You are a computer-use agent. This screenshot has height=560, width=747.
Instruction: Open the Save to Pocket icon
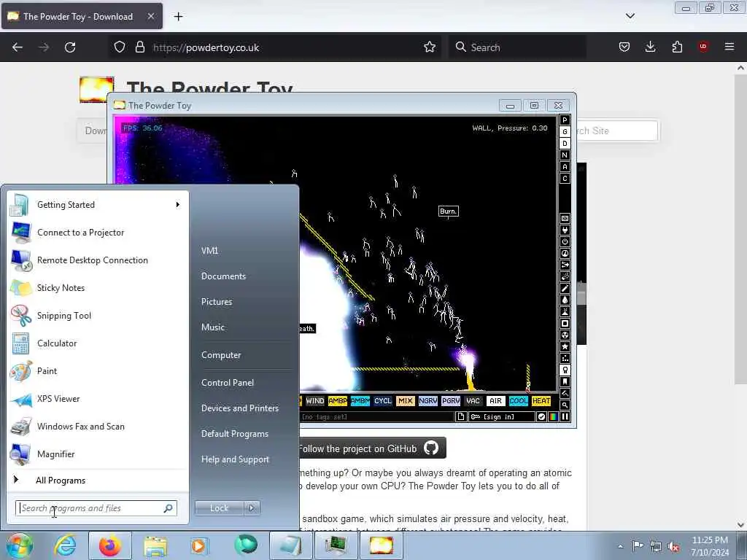pos(624,47)
